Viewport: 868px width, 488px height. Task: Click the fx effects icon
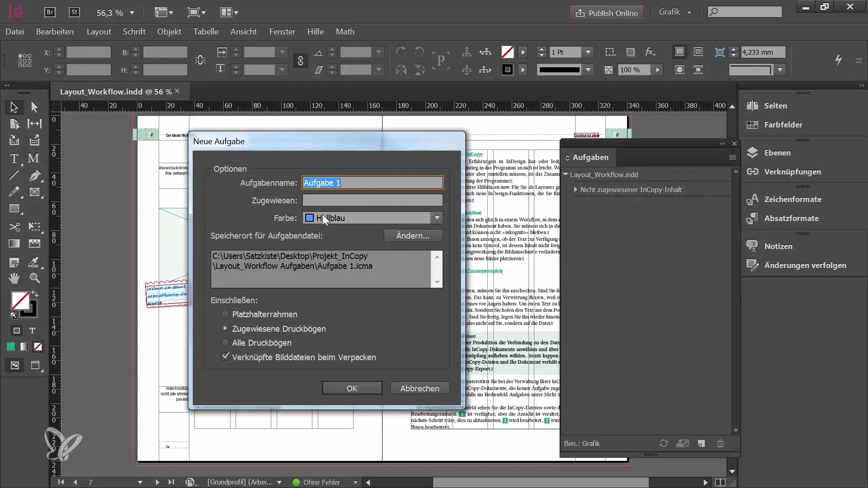click(x=650, y=52)
